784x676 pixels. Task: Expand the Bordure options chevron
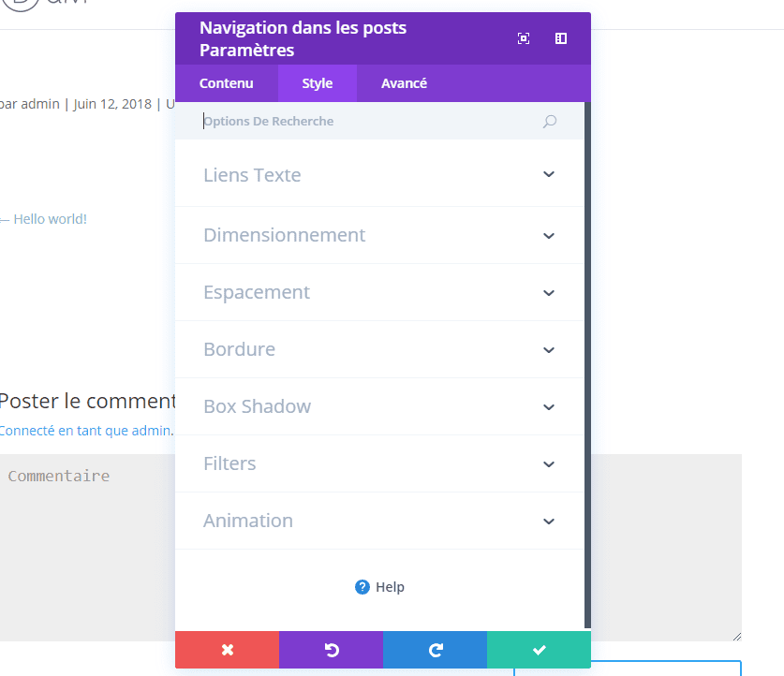(x=549, y=350)
